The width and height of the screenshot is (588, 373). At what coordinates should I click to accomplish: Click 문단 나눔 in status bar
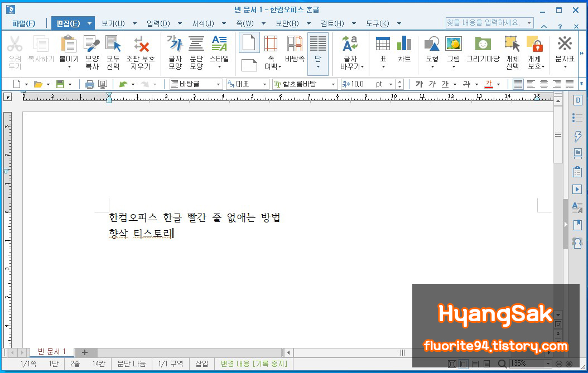coord(131,364)
